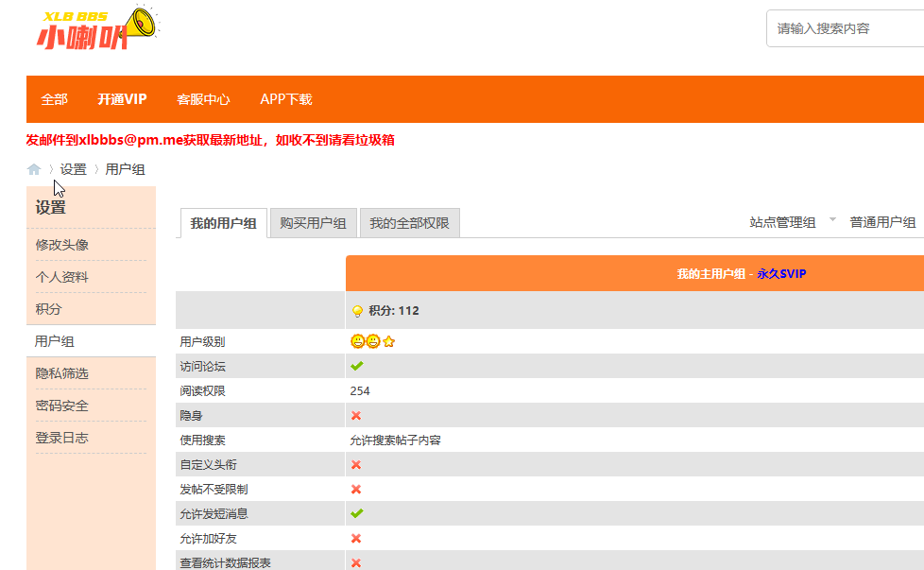Screen dimensions: 924x570
Task: Click red cross in 隐身 row
Action: (x=356, y=416)
